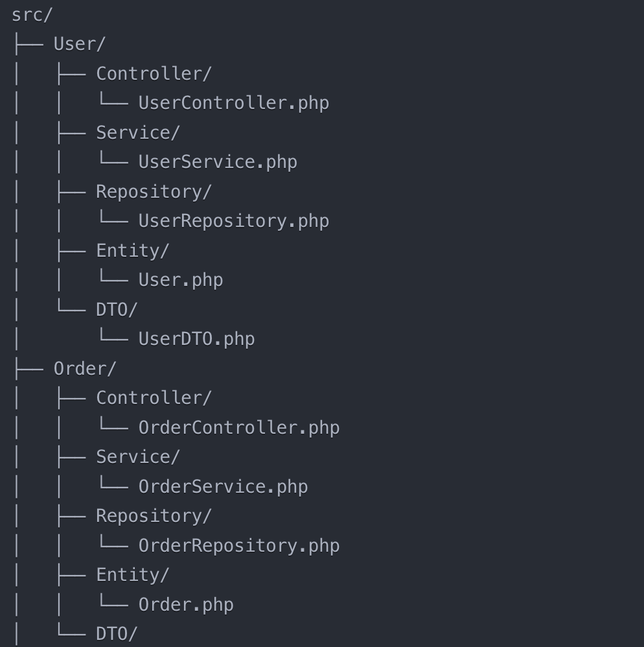The width and height of the screenshot is (644, 647).
Task: Select the UserService.php file line
Action: (218, 162)
